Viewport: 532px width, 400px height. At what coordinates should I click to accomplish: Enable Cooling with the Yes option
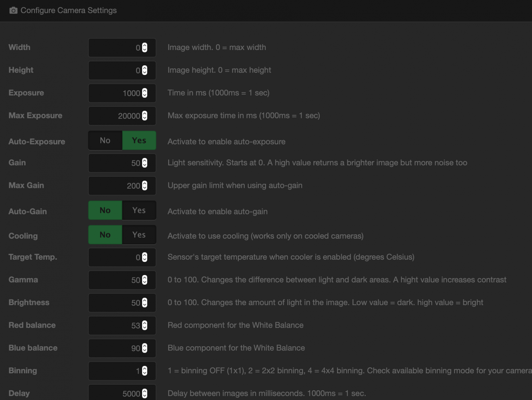(139, 235)
